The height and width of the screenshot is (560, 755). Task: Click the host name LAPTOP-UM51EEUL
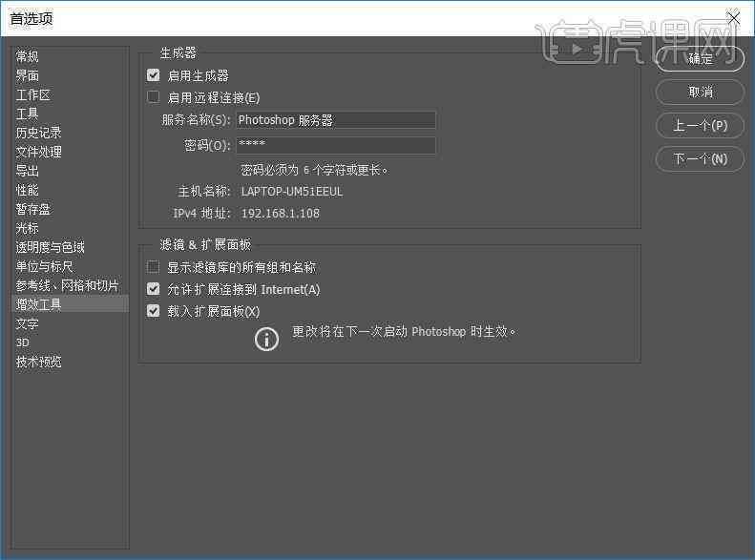pos(292,192)
